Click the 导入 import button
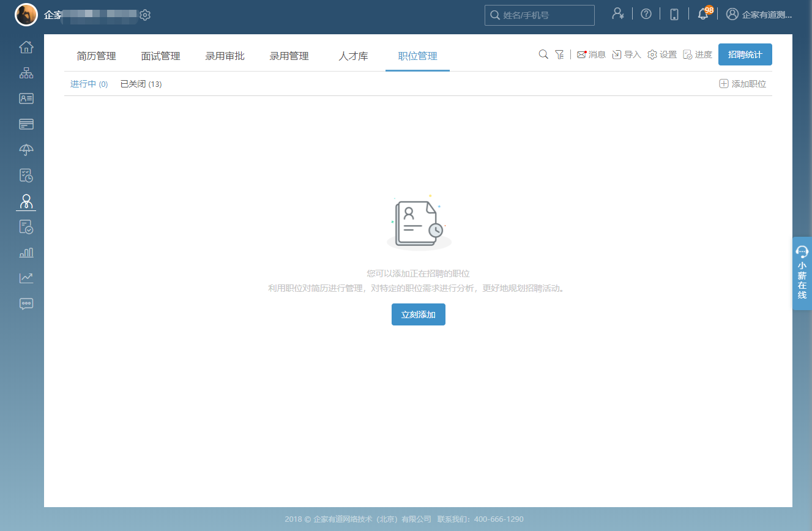The height and width of the screenshot is (531, 812). (x=627, y=54)
